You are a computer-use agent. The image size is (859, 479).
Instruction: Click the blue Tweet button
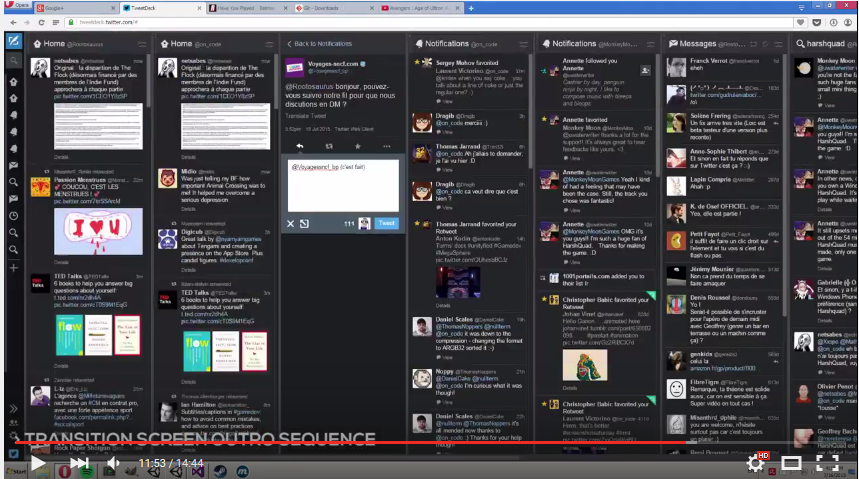click(387, 223)
